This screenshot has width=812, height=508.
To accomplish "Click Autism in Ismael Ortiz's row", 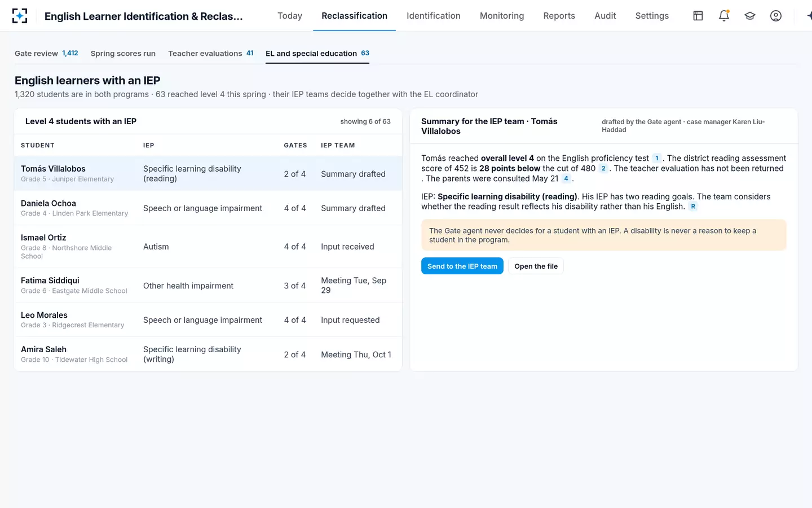I will pyautogui.click(x=156, y=247).
